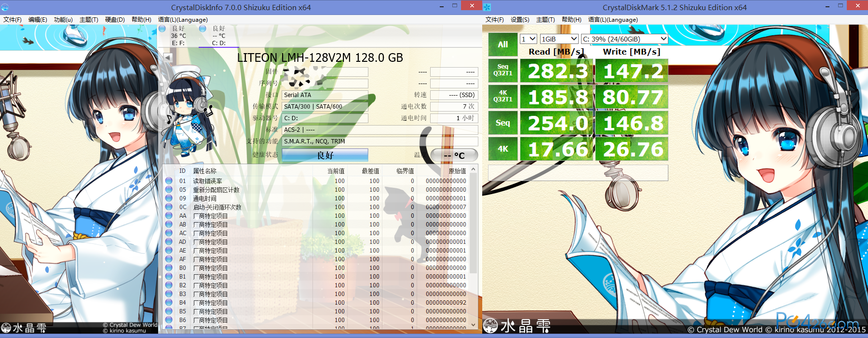868x338 pixels.
Task: Click CrystalDiskInfo app icon in title bar
Action: (5, 7)
